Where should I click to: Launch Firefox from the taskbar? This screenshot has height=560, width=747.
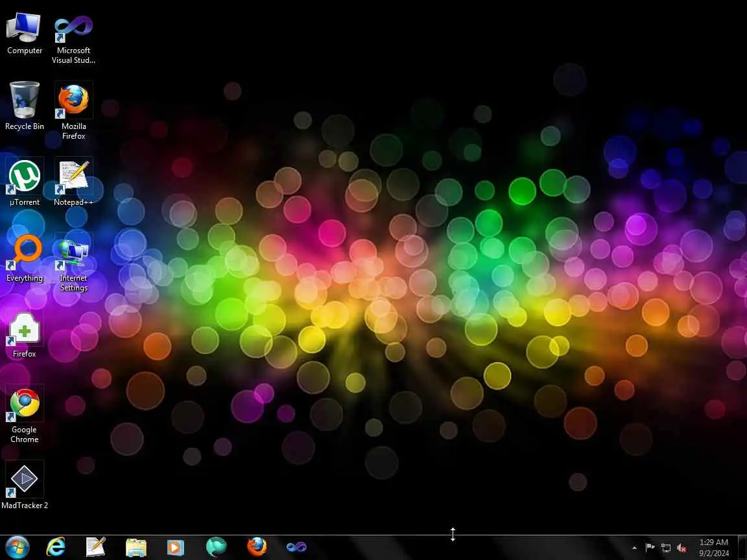click(257, 547)
